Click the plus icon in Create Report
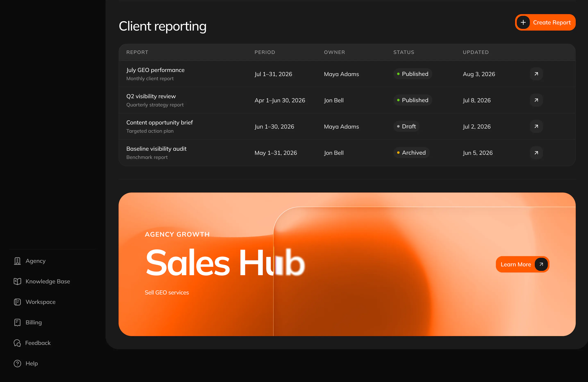588x382 pixels. coord(523,23)
